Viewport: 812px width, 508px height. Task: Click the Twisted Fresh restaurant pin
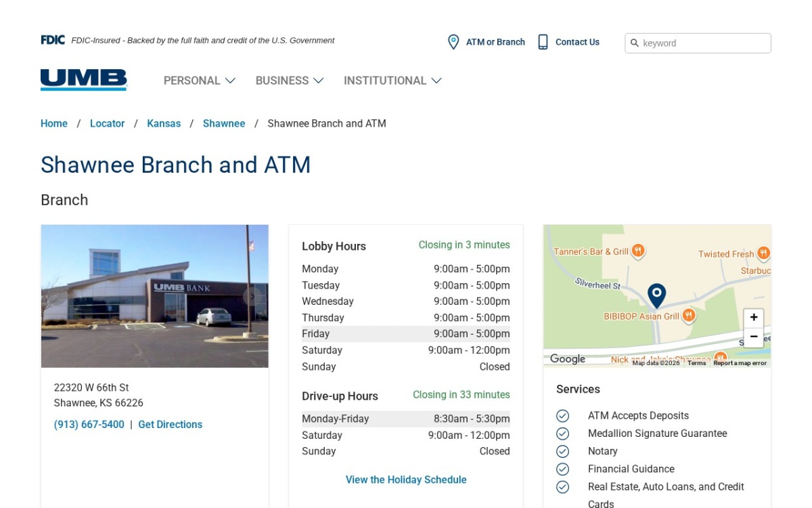click(763, 253)
